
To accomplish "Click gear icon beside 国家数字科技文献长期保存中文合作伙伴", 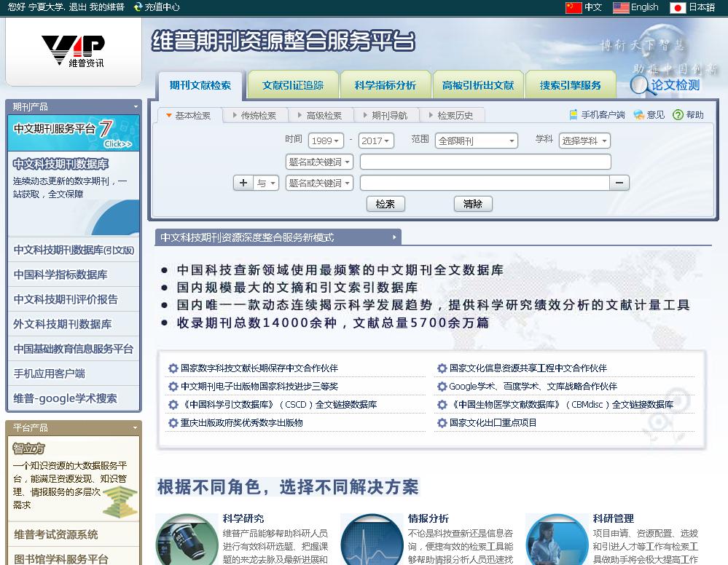I will tap(173, 368).
